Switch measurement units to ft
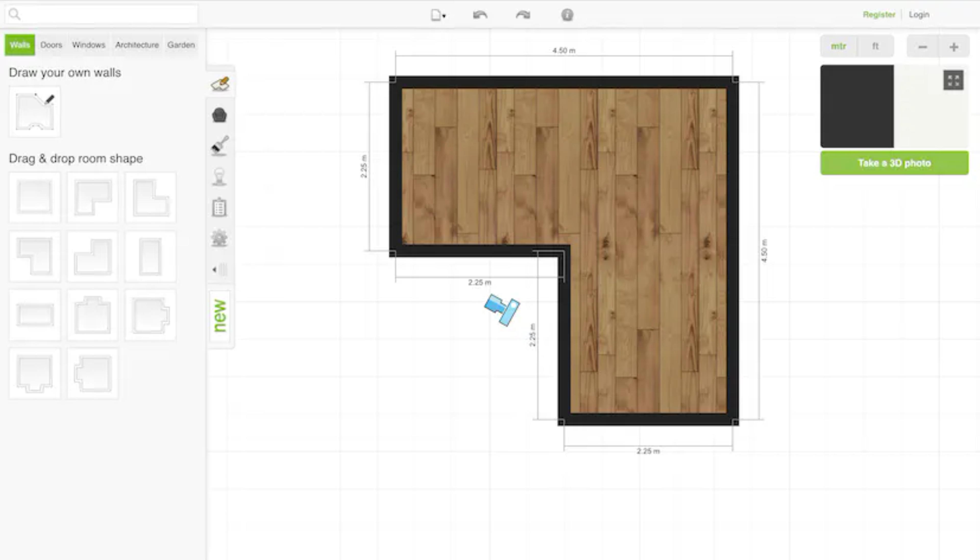Screen dimensions: 980x560 click(875, 46)
